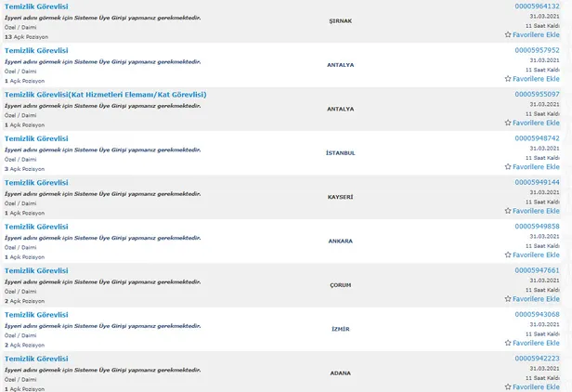
Task: Open the Temizlik Görevlisi job in Şırnak
Action: (36, 7)
